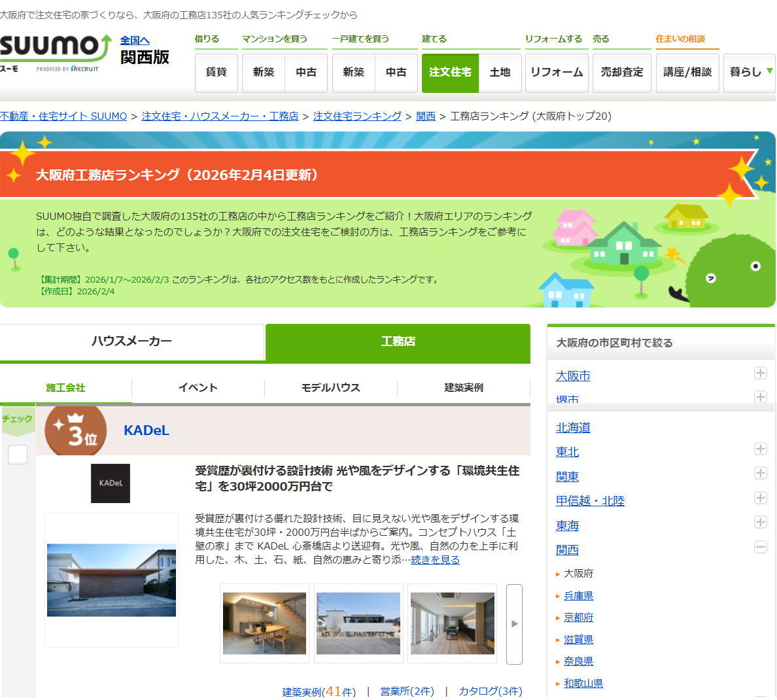Viewport: 777px width, 700px height.
Task: Tick the KADeL check box
Action: [18, 455]
